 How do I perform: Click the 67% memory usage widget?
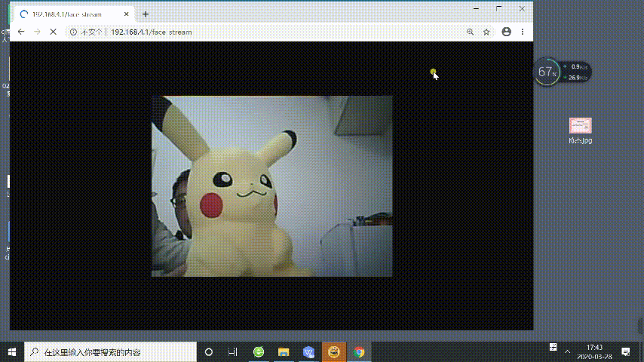(547, 72)
